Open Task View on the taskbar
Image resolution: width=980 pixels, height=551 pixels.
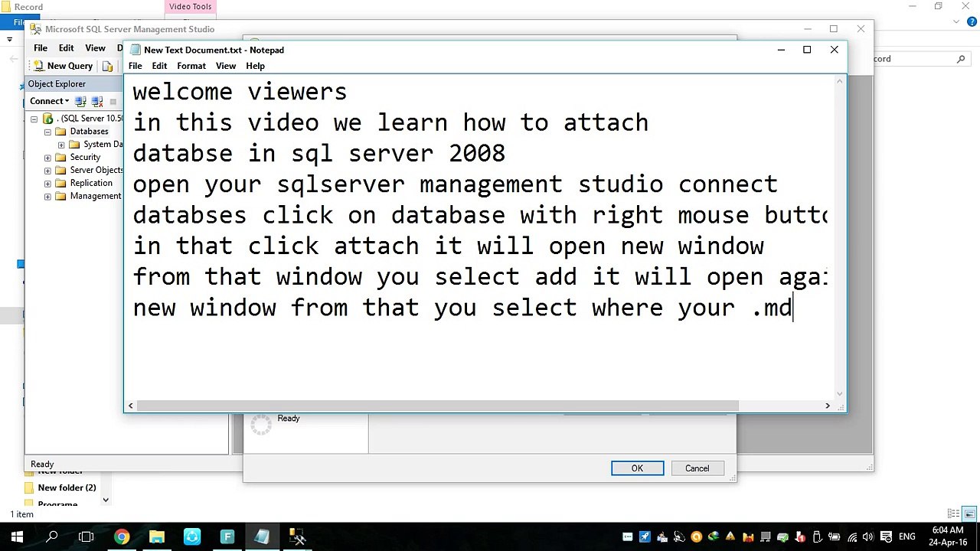87,536
